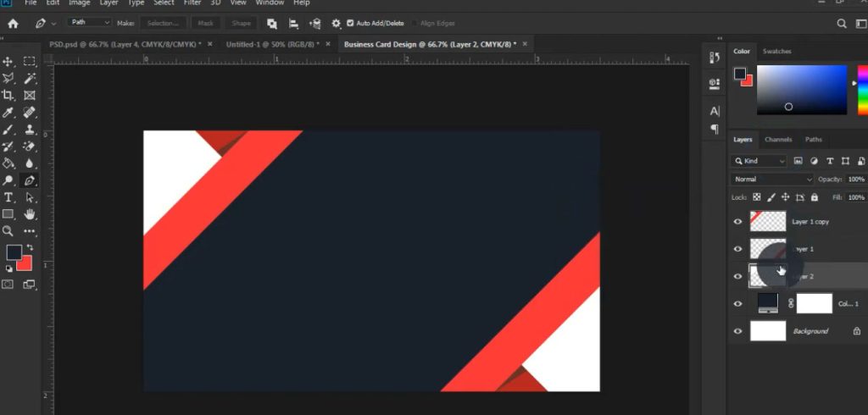Switch to the PSD.psd document tab
The width and height of the screenshot is (868, 415).
click(x=125, y=44)
